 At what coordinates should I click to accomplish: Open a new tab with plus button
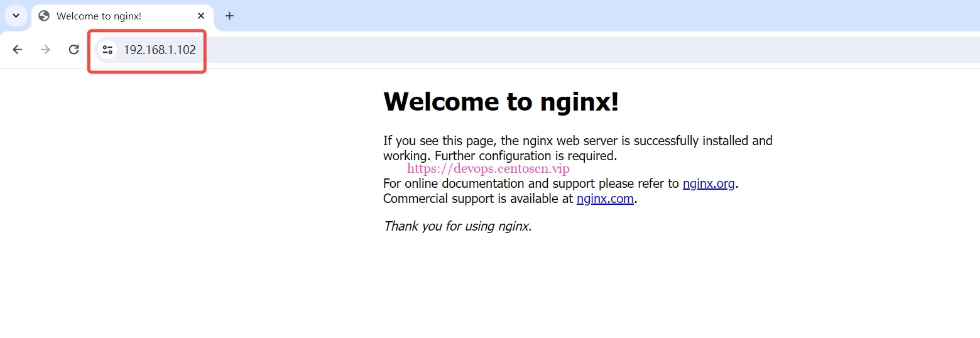tap(229, 16)
